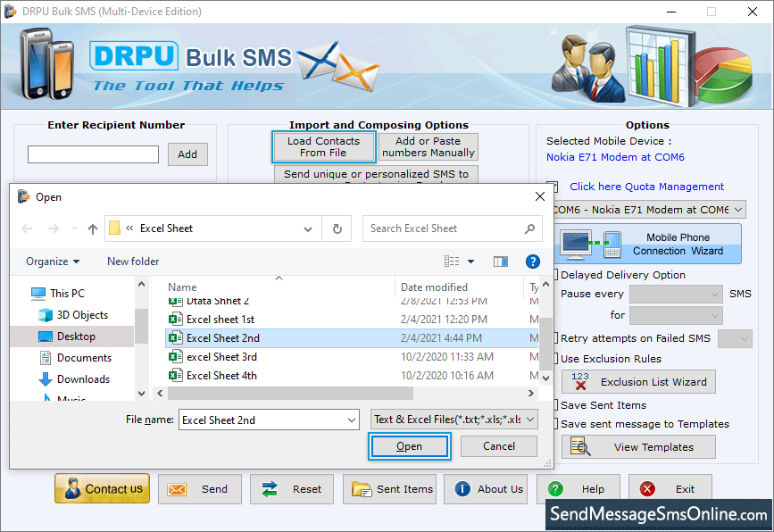The width and height of the screenshot is (774, 532).
Task: Open the Organize menu
Action: (53, 261)
